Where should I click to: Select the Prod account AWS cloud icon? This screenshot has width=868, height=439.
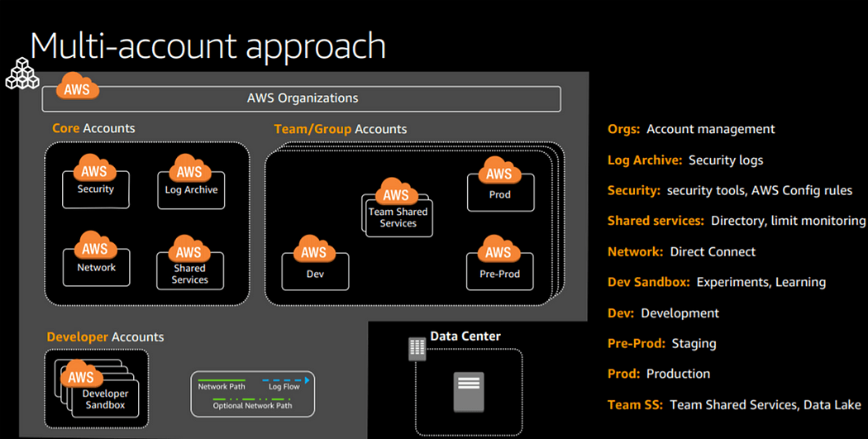point(498,172)
